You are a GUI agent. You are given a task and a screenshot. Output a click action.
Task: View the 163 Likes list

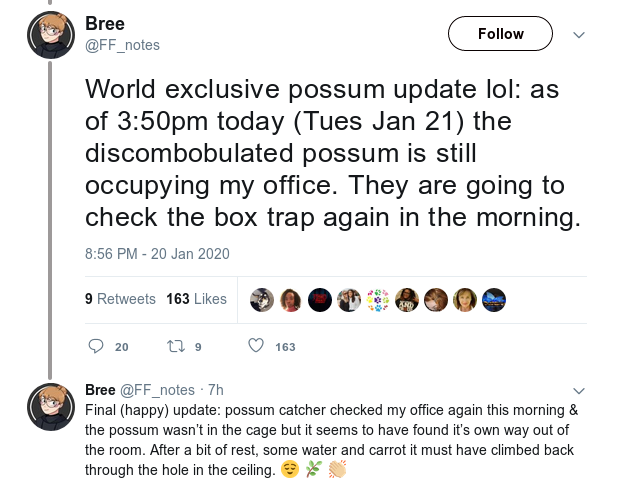[196, 299]
